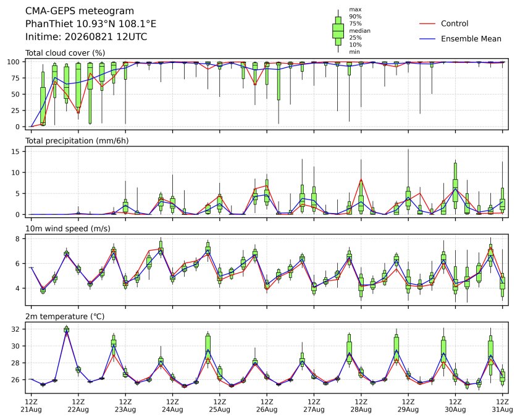
Task: Click the 'min' boxplot legend label
Action: (354, 51)
